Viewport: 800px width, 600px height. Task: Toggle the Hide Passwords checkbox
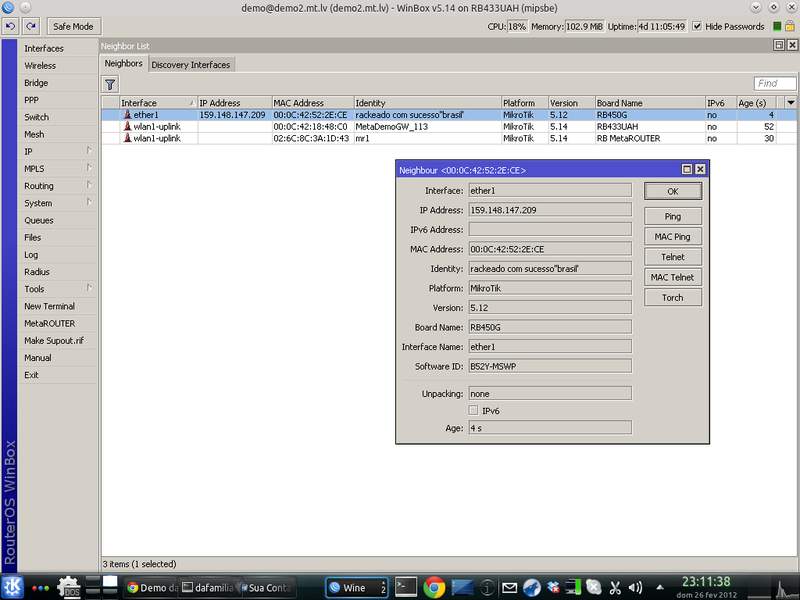coord(698,27)
